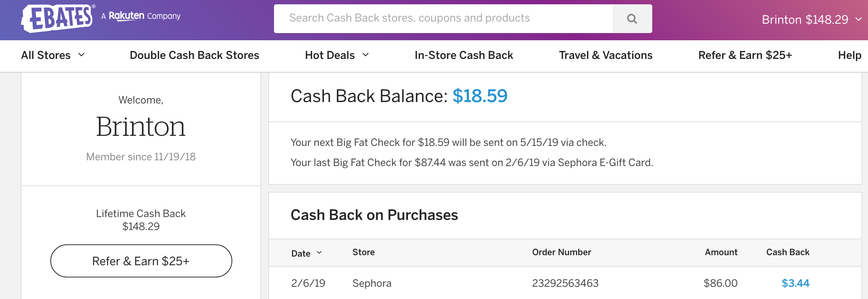
Task: Open the Help page
Action: pyautogui.click(x=849, y=55)
